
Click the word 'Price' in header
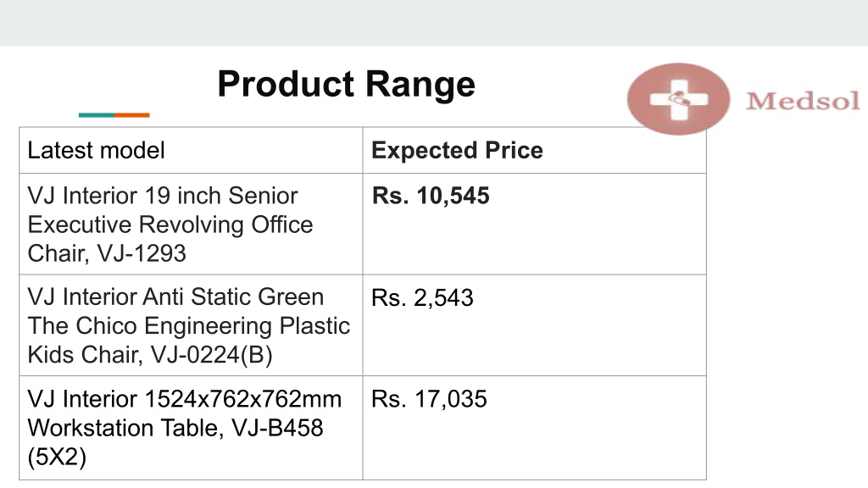[x=514, y=151]
